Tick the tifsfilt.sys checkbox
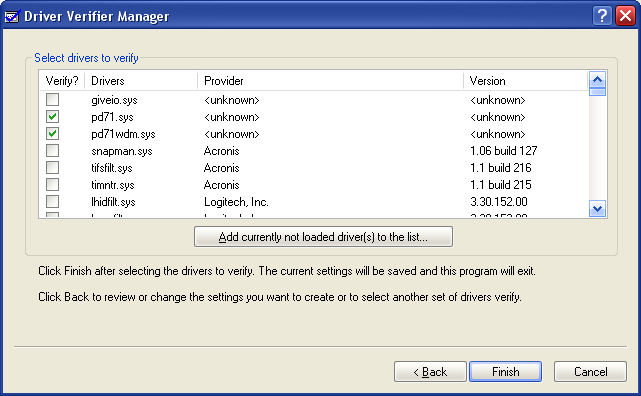Viewport: 641px width, 396px height. pos(52,168)
